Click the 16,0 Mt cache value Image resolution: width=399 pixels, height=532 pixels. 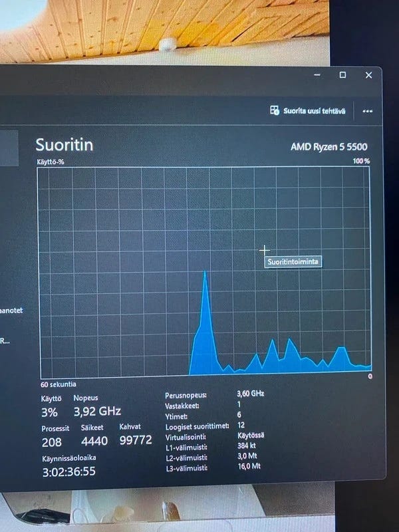pos(249,467)
